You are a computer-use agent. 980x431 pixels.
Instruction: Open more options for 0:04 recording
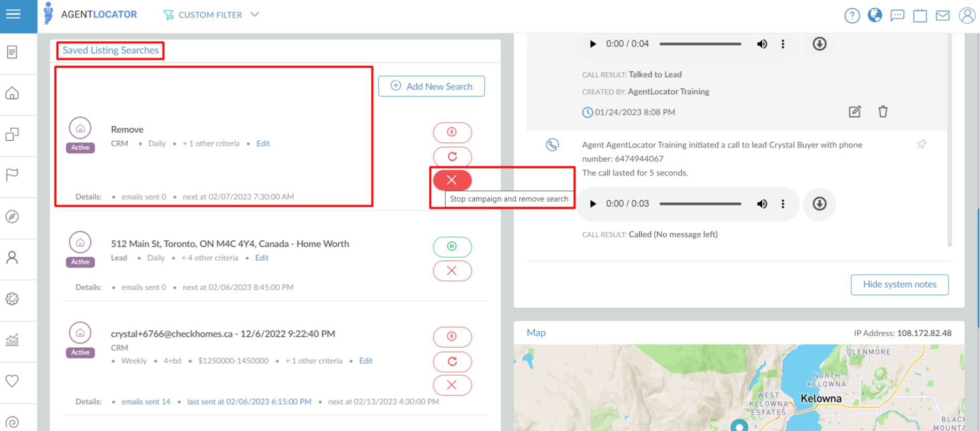[783, 44]
